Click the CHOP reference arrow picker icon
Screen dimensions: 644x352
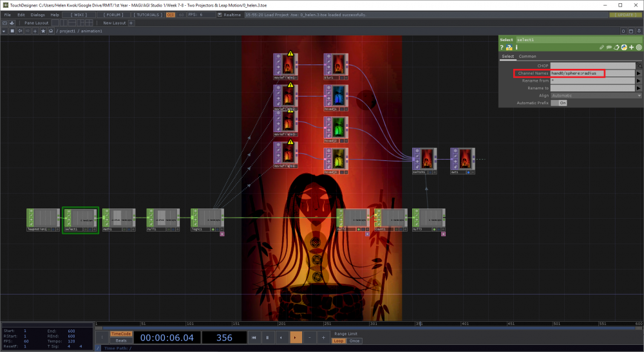pos(639,66)
